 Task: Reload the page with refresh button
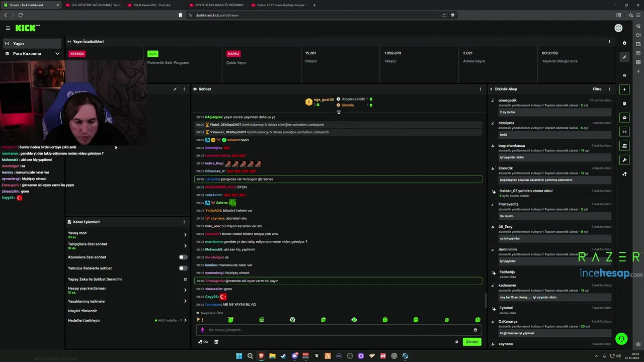coord(21,15)
